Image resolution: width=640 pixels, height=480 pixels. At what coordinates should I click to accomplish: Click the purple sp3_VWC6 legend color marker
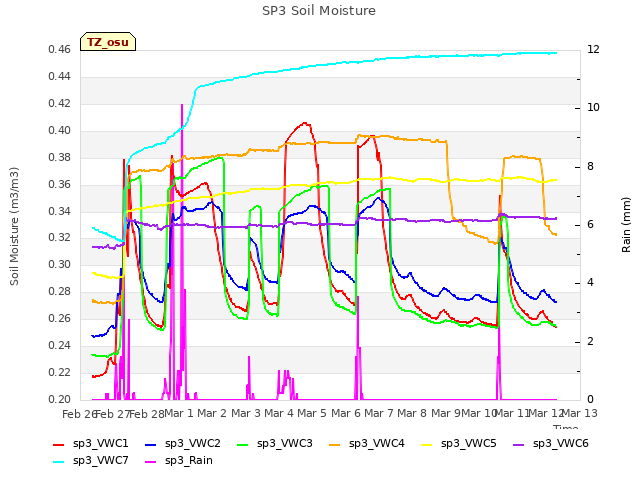tap(519, 444)
